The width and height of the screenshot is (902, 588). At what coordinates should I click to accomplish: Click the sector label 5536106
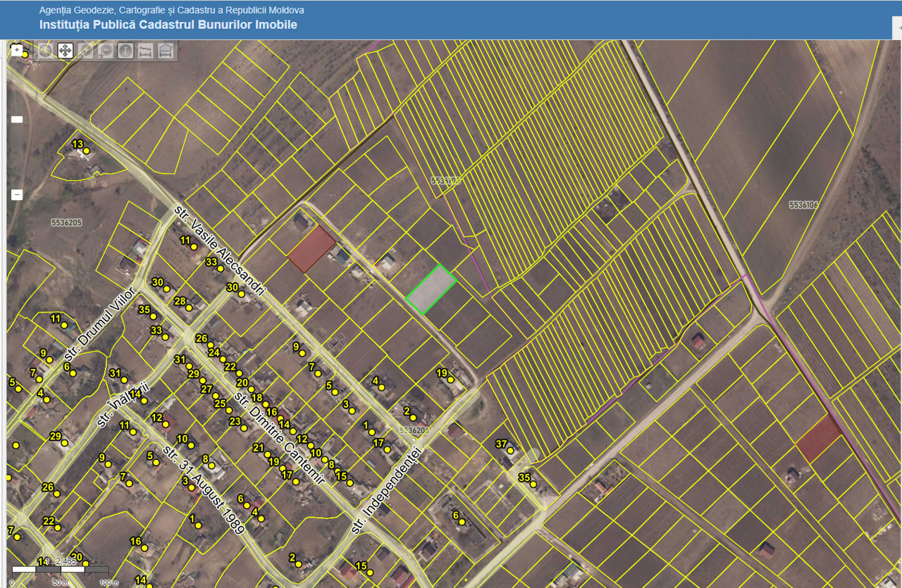804,205
